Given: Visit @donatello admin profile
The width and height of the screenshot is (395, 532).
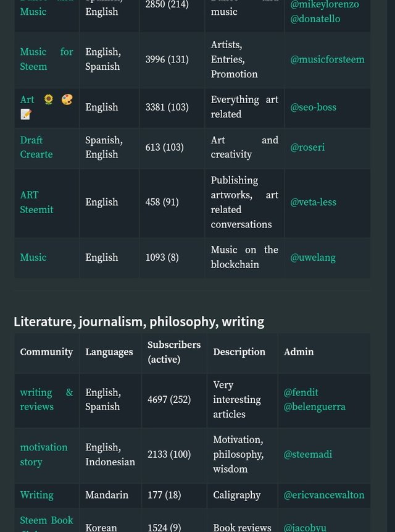Looking at the screenshot, I should tap(315, 19).
